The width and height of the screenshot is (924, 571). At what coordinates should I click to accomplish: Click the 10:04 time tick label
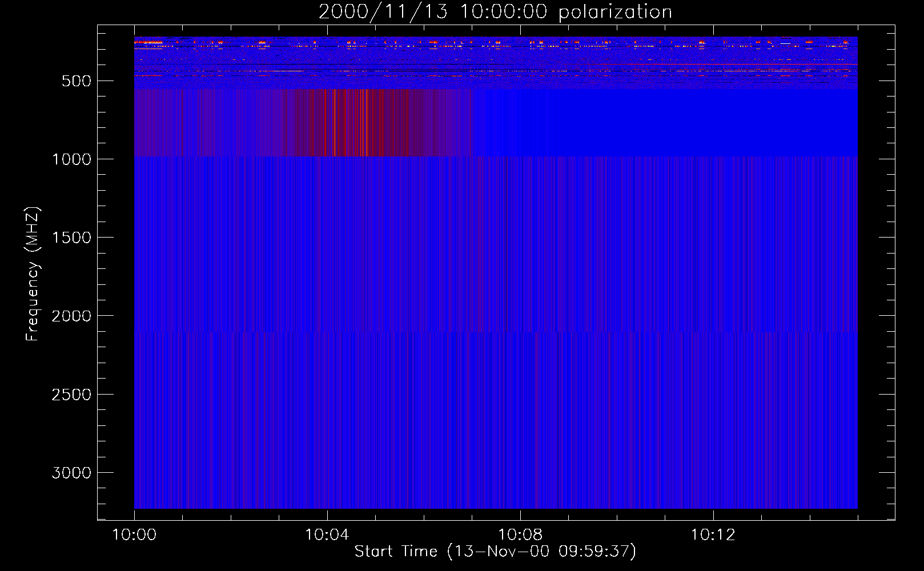tap(327, 535)
